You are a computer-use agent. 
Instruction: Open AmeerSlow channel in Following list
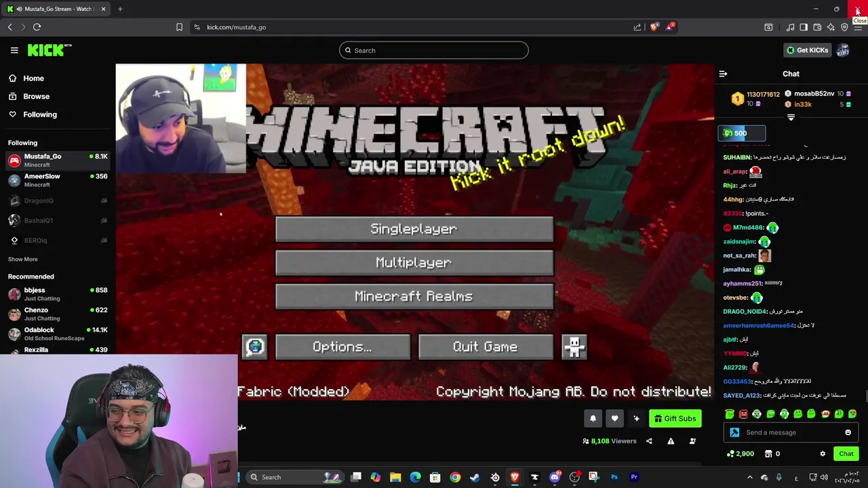(58, 180)
